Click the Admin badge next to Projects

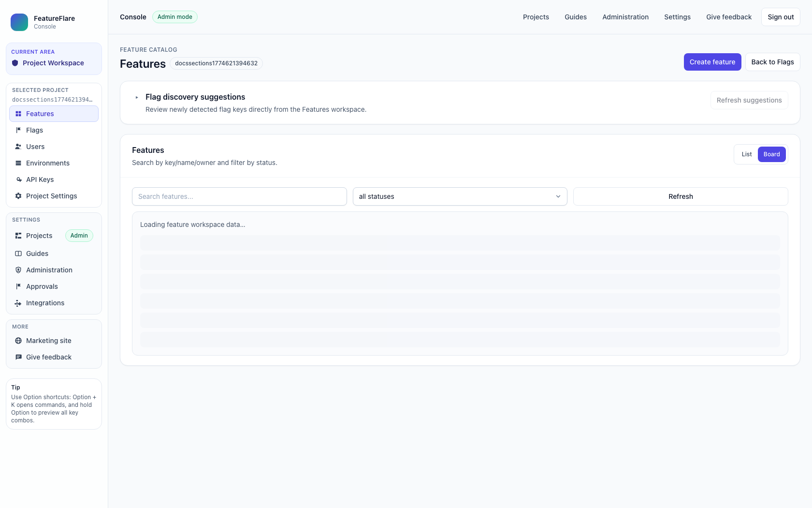click(79, 236)
